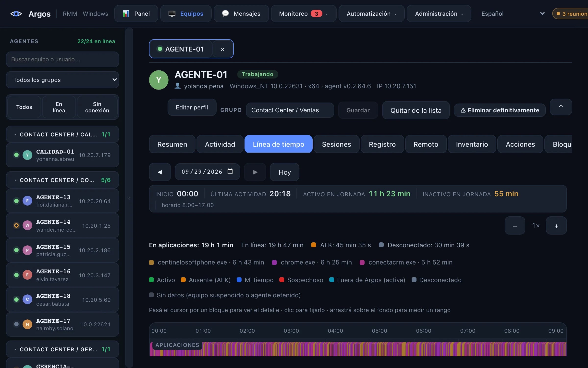Click the user icon beside yolanda.pena
588x368 pixels.
point(178,86)
